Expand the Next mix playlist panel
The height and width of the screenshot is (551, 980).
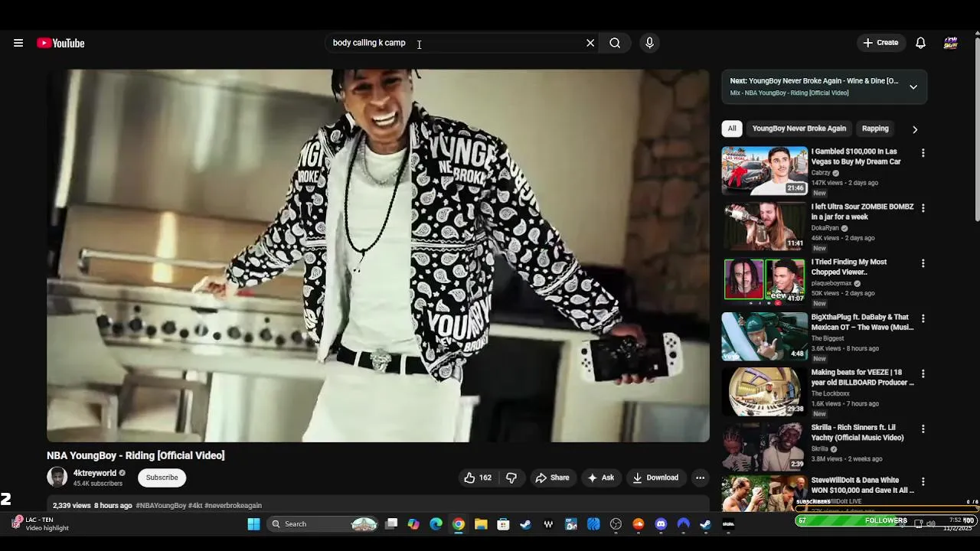tap(913, 86)
